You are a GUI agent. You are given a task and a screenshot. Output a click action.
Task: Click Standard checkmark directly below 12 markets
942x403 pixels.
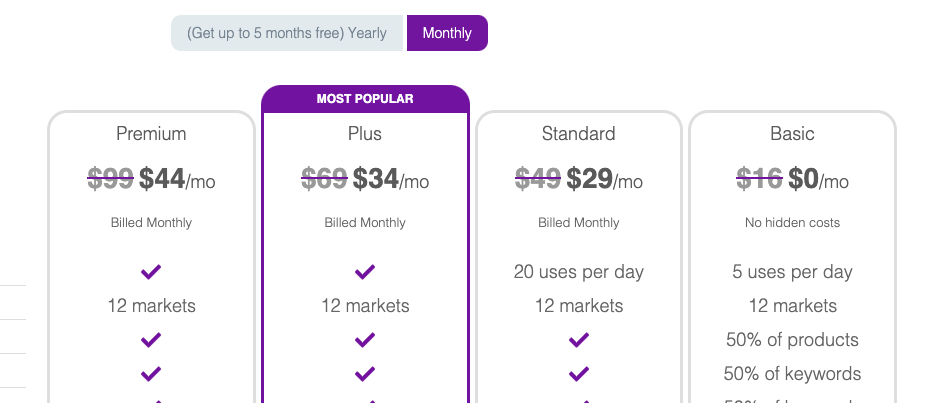coord(579,341)
